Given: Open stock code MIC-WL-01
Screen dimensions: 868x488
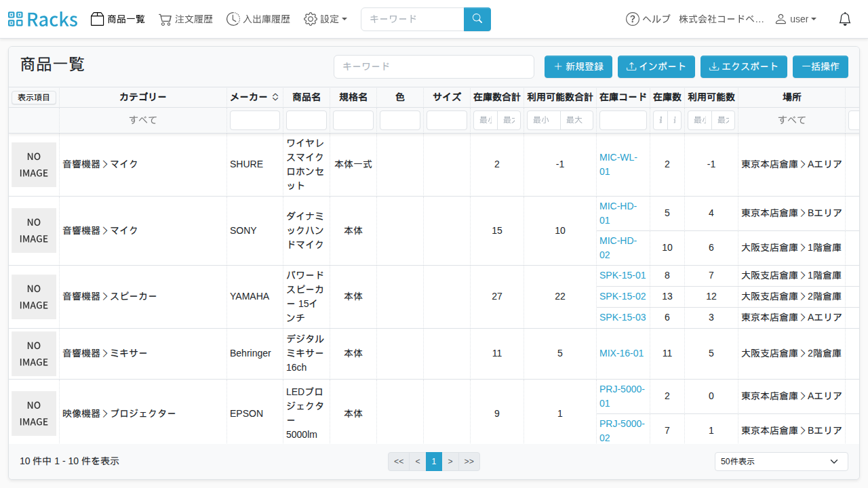Looking at the screenshot, I should [618, 165].
